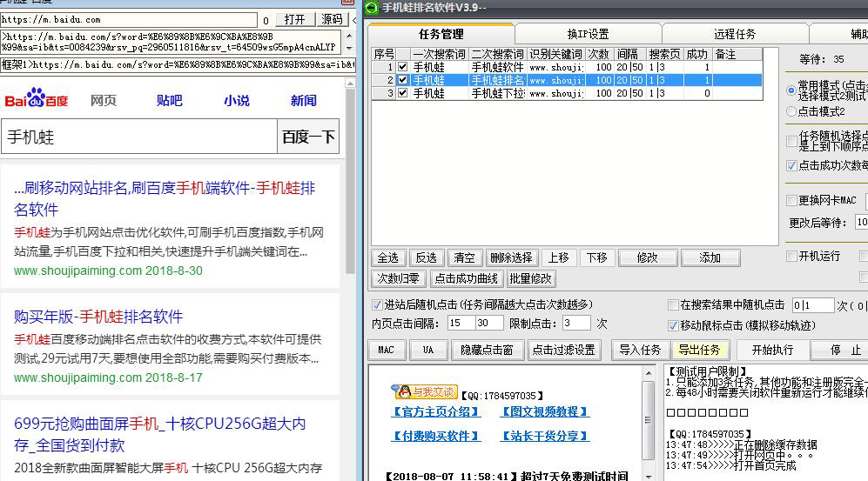Click the green frog app icon in title bar

click(x=373, y=8)
